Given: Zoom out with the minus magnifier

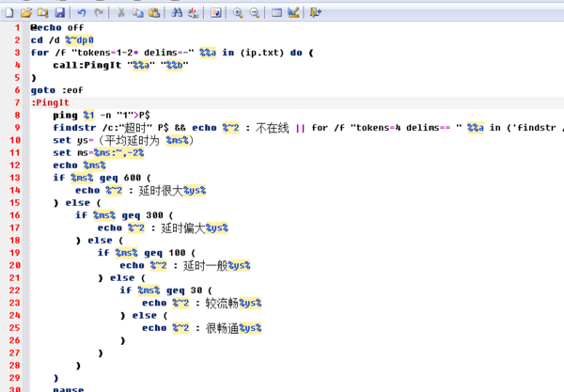Looking at the screenshot, I should (254, 13).
